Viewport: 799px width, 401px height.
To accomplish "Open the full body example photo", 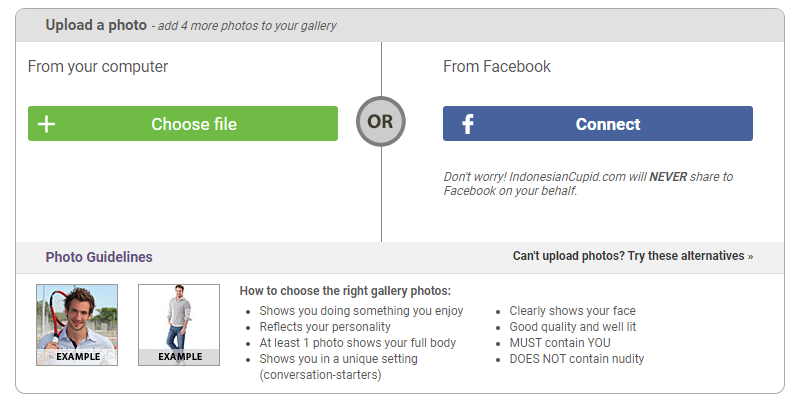I will (179, 325).
